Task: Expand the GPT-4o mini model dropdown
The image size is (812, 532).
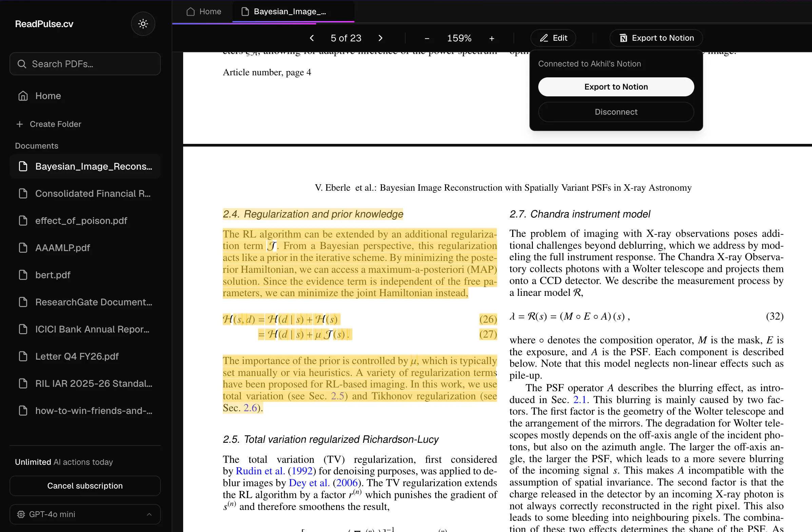Action: tap(85, 514)
